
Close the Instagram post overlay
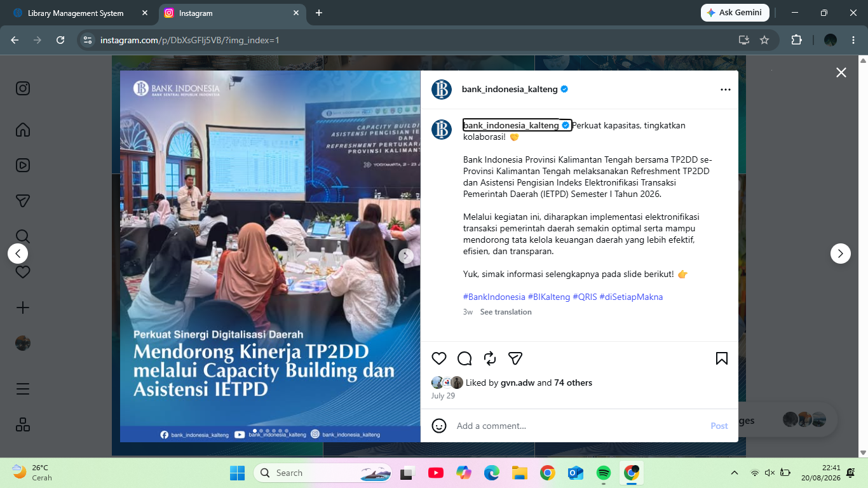click(841, 72)
